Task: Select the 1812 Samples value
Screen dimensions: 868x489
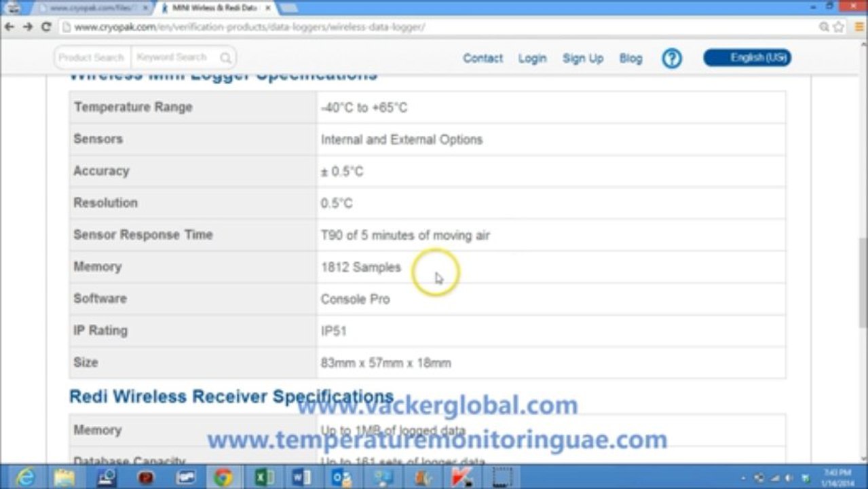Action: coord(360,268)
